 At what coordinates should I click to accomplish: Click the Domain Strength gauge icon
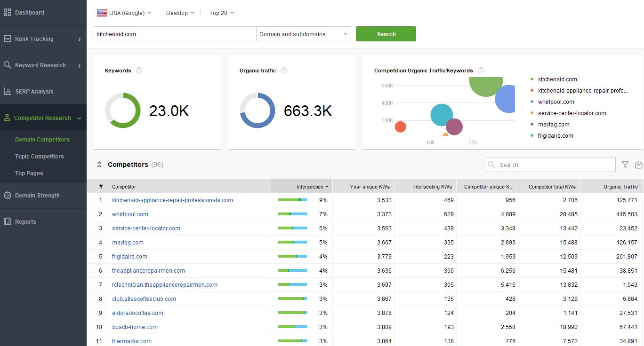[8, 195]
